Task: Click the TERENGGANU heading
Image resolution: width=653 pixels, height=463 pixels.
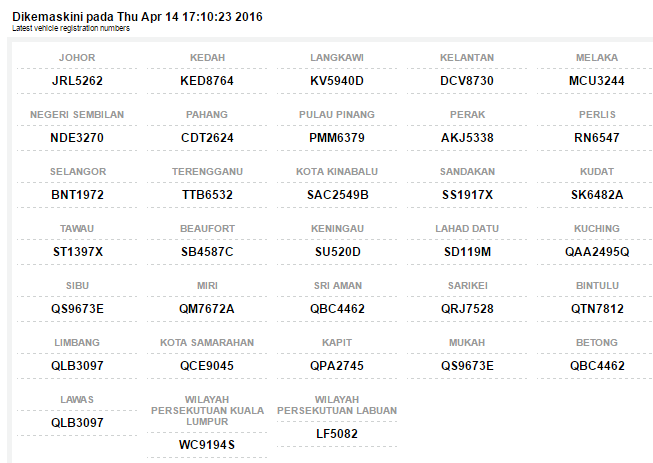Action: point(207,172)
